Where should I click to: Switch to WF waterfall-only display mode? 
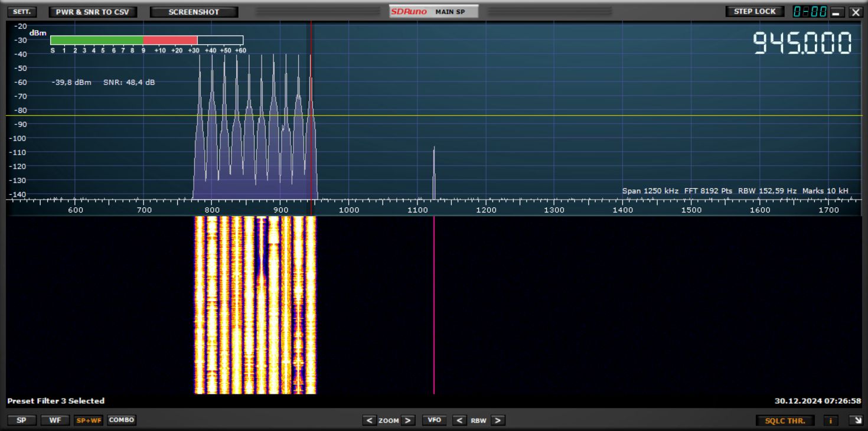[55, 420]
